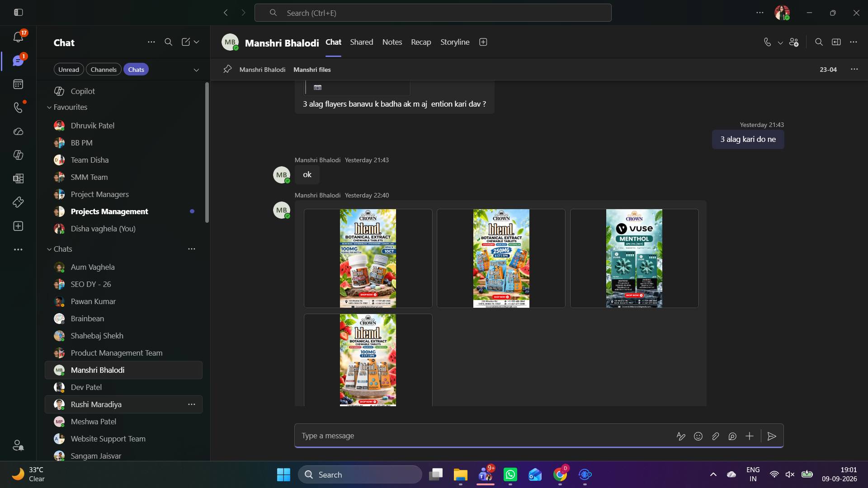
Task: Send the message with the arrow icon
Action: pos(772,436)
